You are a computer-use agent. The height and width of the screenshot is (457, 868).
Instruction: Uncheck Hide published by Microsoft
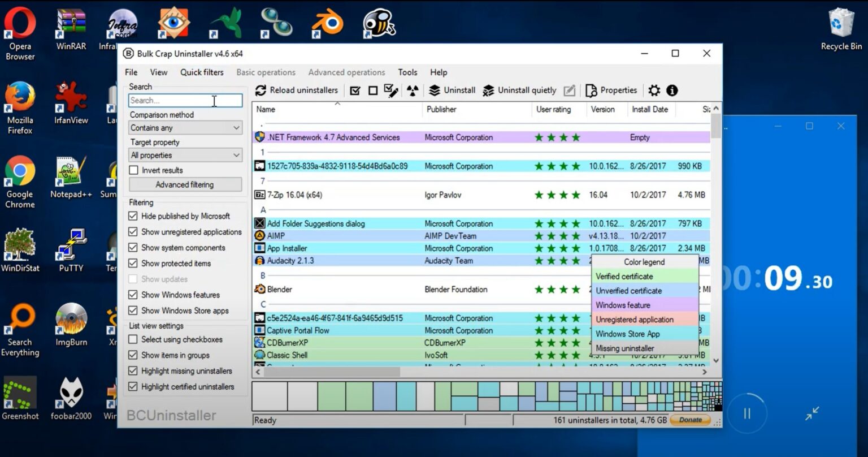[x=133, y=216]
